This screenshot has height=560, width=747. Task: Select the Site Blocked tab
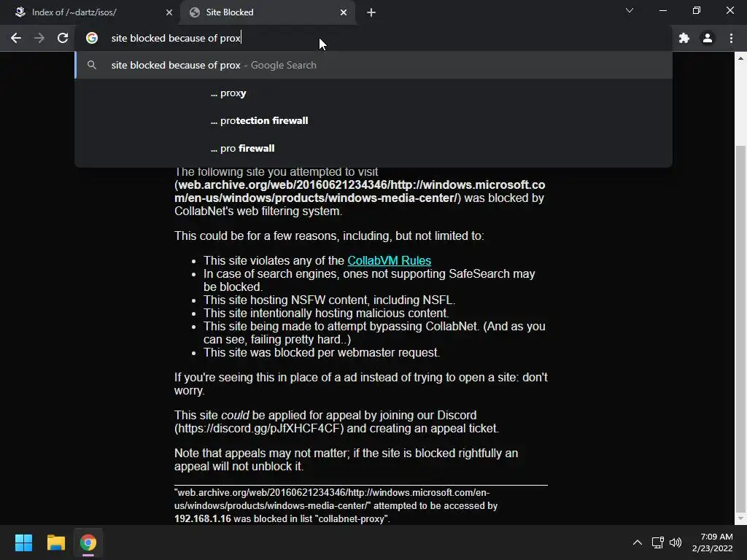pyautogui.click(x=267, y=12)
